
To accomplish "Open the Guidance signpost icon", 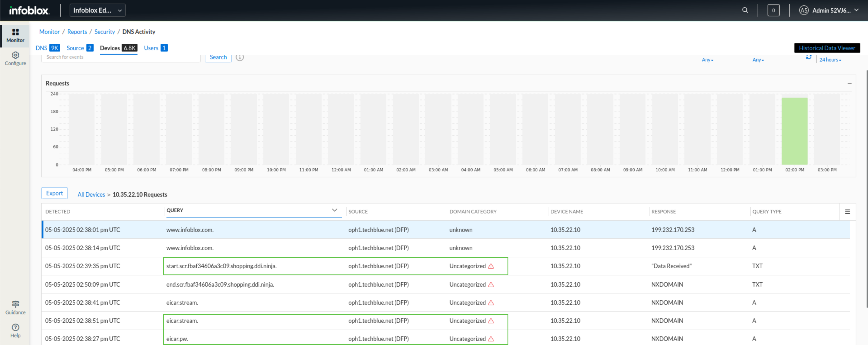I will (15, 304).
